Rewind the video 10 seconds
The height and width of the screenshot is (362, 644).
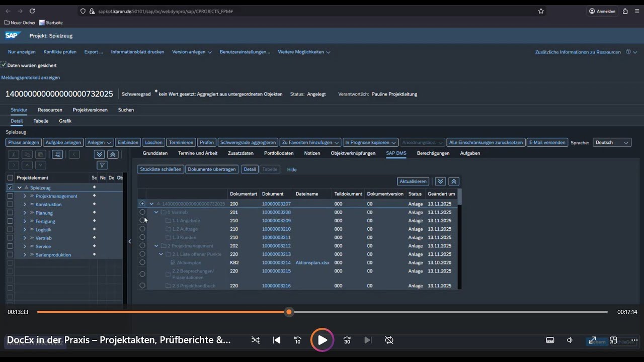pyautogui.click(x=298, y=340)
